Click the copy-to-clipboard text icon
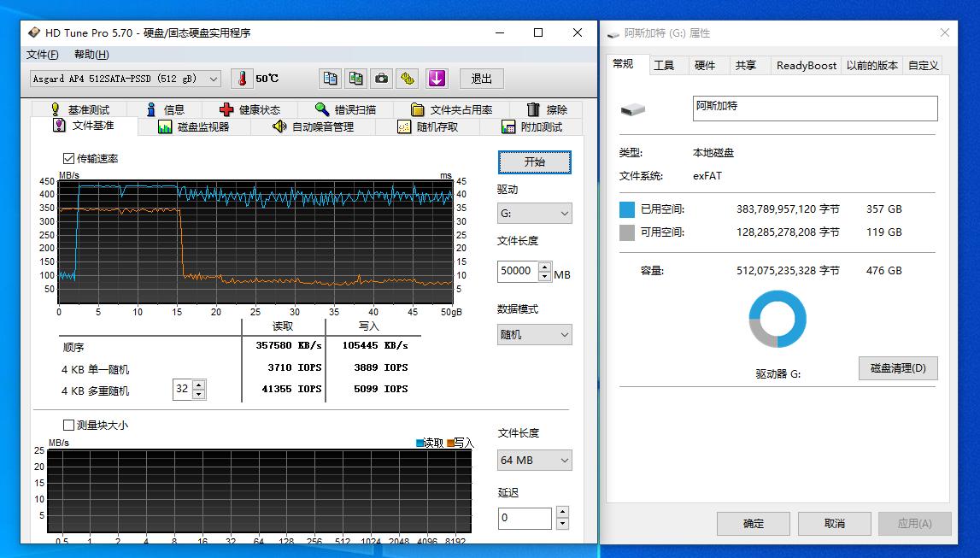Screen dimensions: 980x558 330,79
